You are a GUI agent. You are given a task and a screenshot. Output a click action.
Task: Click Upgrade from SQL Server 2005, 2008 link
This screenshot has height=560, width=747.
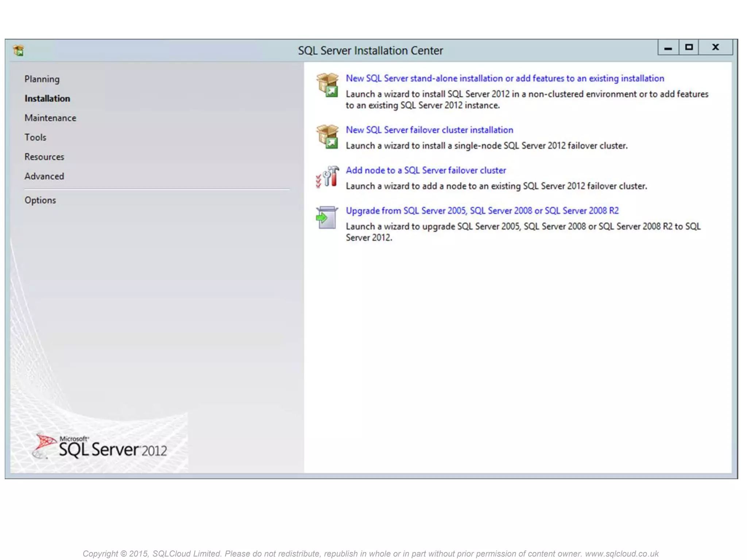482,211
